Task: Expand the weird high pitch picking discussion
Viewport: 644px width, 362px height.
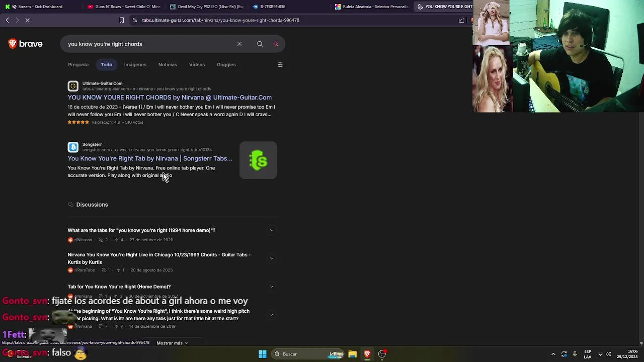Action: tap(271, 315)
